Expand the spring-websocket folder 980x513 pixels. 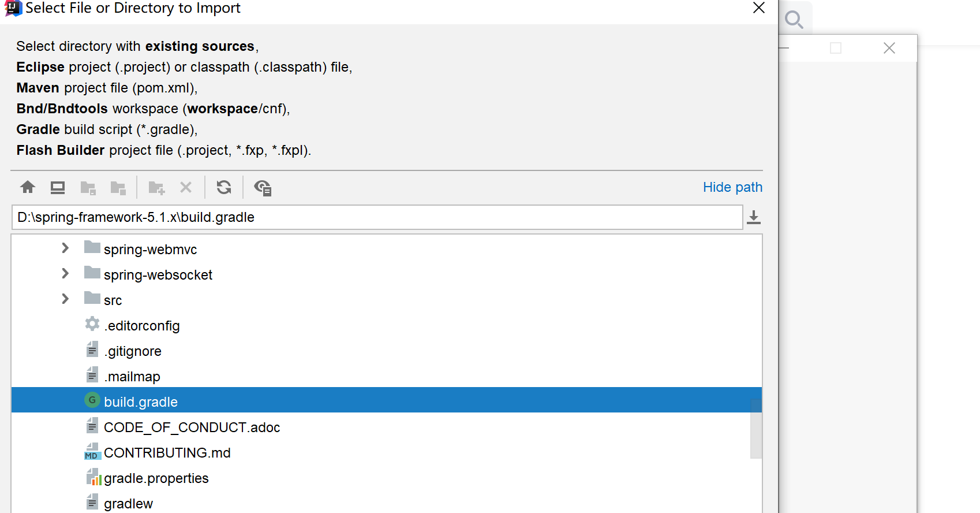[65, 274]
